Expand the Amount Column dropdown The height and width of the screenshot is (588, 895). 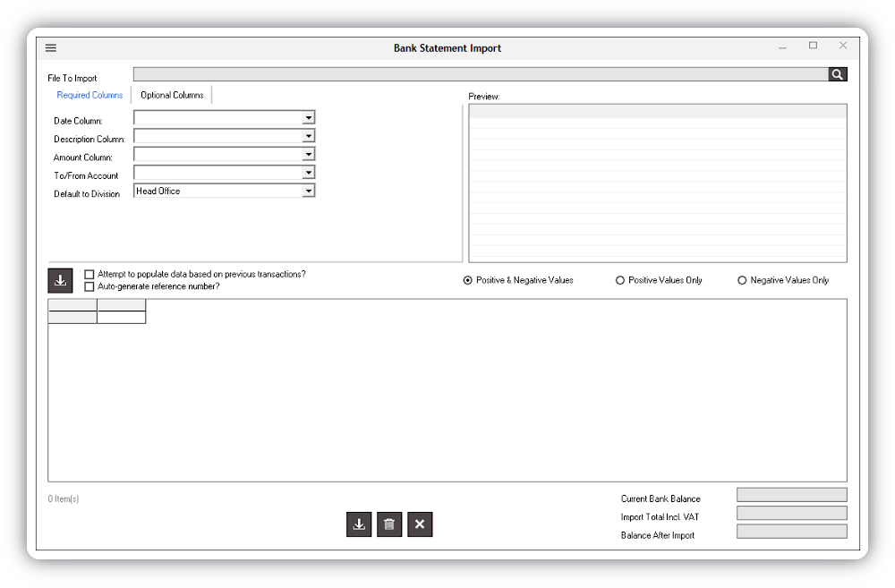pyautogui.click(x=308, y=154)
